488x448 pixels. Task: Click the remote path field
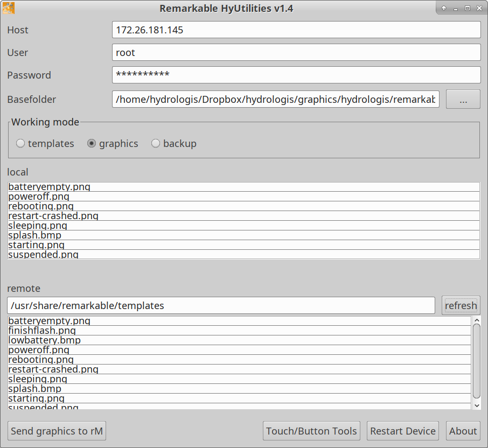[221, 305]
